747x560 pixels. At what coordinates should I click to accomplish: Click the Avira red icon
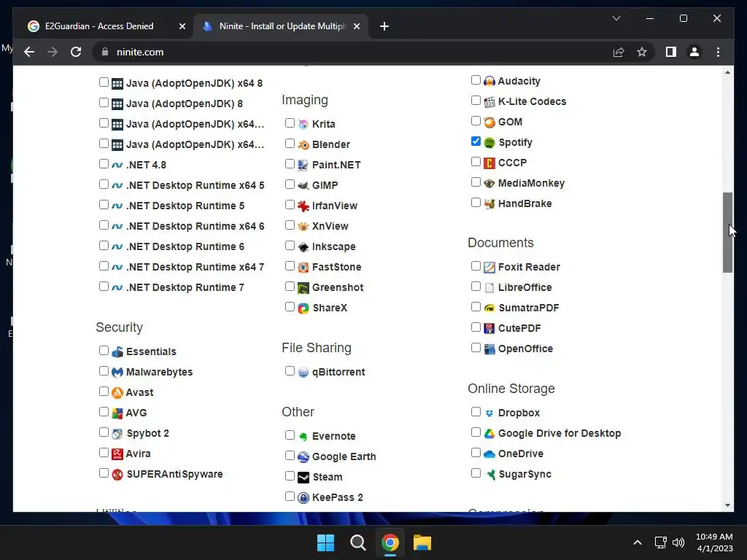point(117,454)
